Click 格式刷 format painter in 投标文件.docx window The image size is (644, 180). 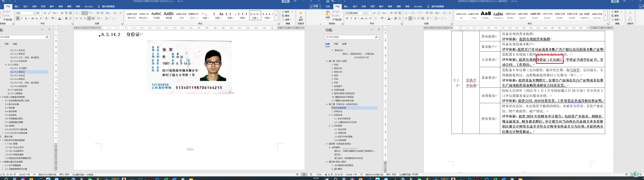tap(8, 20)
